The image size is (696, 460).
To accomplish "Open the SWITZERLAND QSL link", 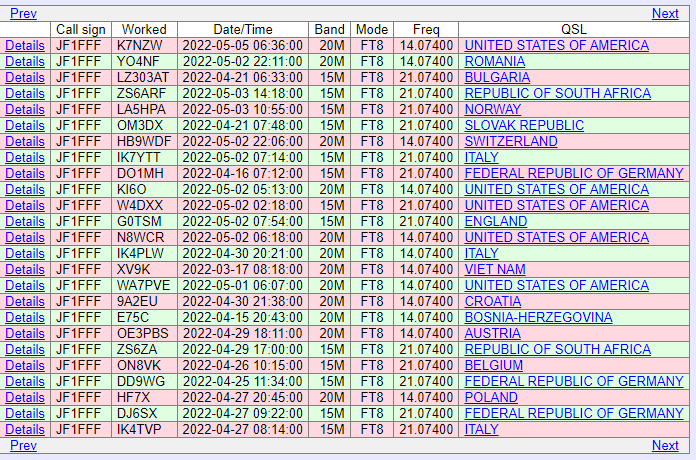I will point(511,141).
